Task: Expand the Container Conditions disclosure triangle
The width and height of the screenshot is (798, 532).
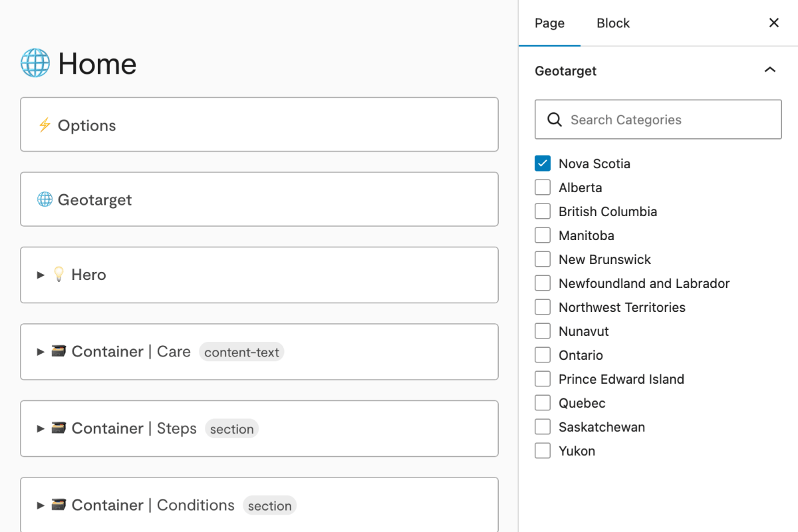Action: coord(41,505)
